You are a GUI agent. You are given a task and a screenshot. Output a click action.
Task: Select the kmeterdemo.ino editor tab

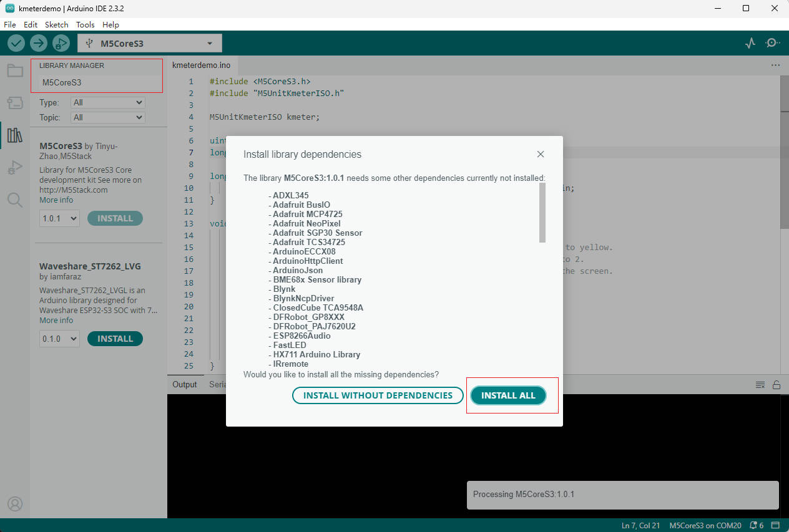coord(201,65)
